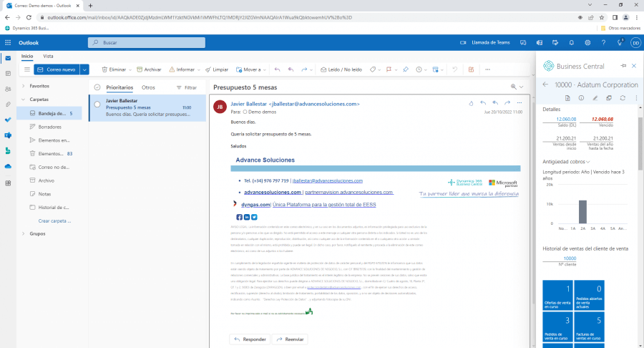Expand the Correo nuevo dropdown arrow

(x=85, y=69)
